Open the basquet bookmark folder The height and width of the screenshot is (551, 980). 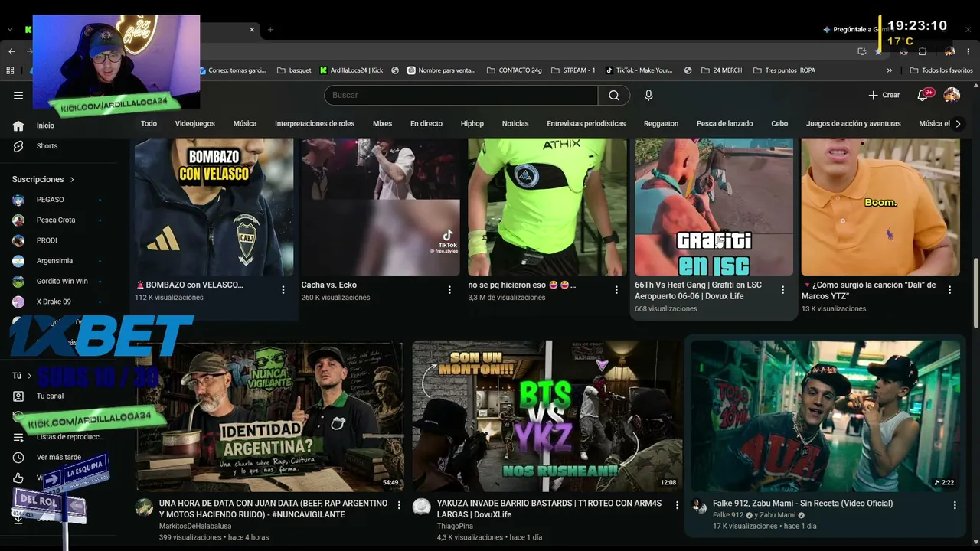[x=294, y=70]
